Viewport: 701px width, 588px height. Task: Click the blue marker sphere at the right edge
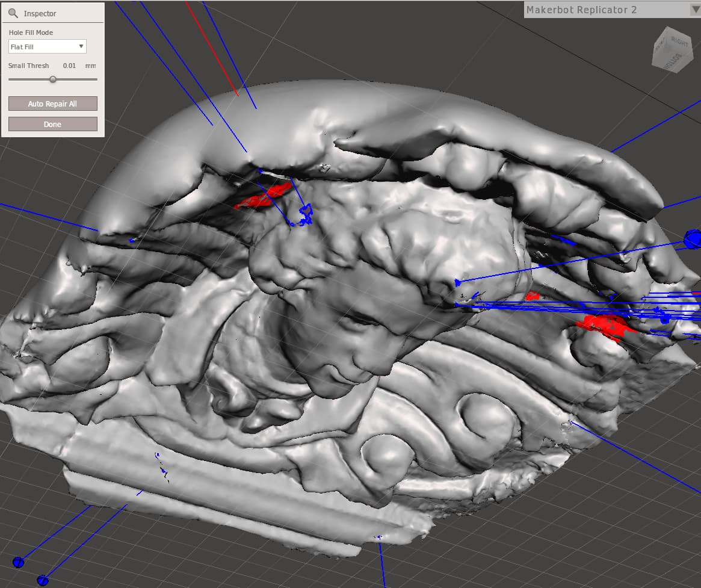click(x=692, y=238)
